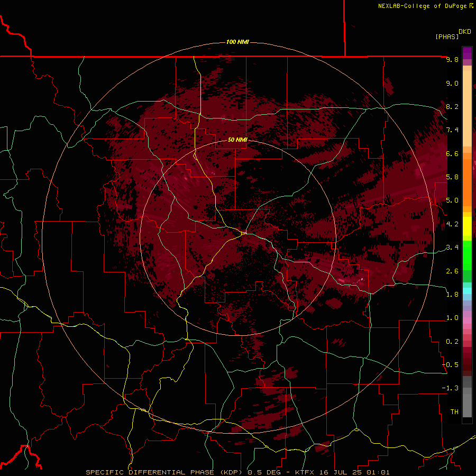Click the -1.3 value on the color scale

pos(450,388)
